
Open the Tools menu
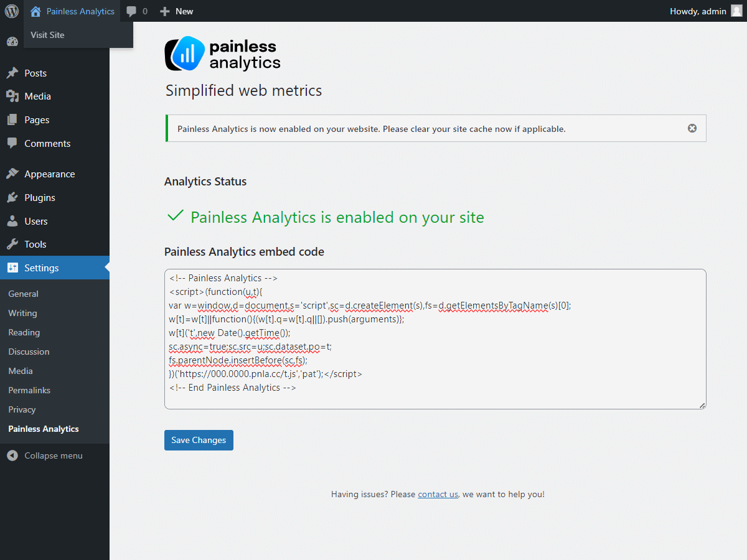[35, 245]
